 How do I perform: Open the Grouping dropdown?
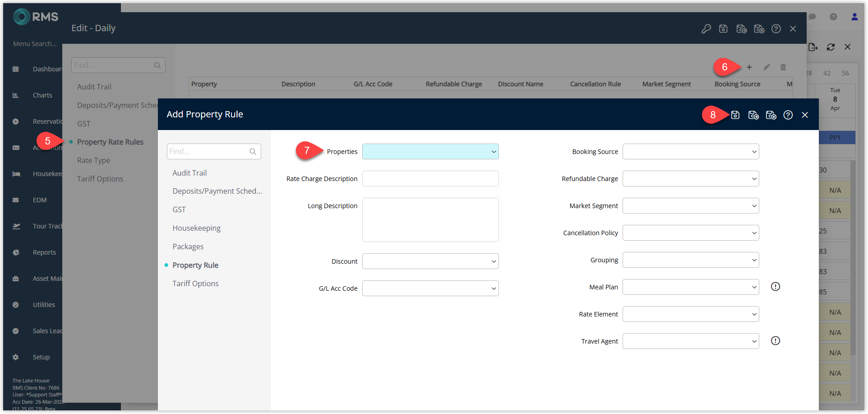coord(691,260)
